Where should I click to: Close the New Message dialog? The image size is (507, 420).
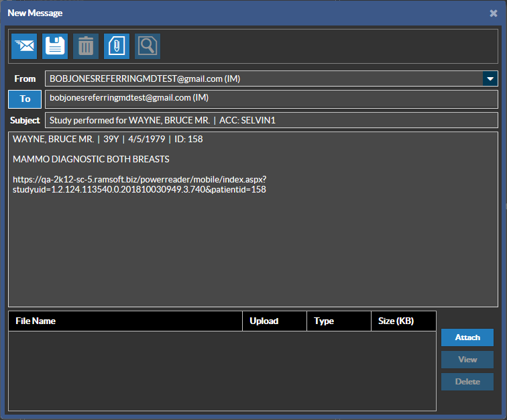tap(494, 13)
